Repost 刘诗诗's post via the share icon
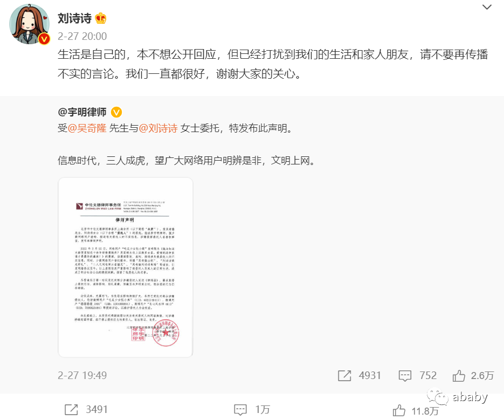504x420 pixels. (x=71, y=410)
